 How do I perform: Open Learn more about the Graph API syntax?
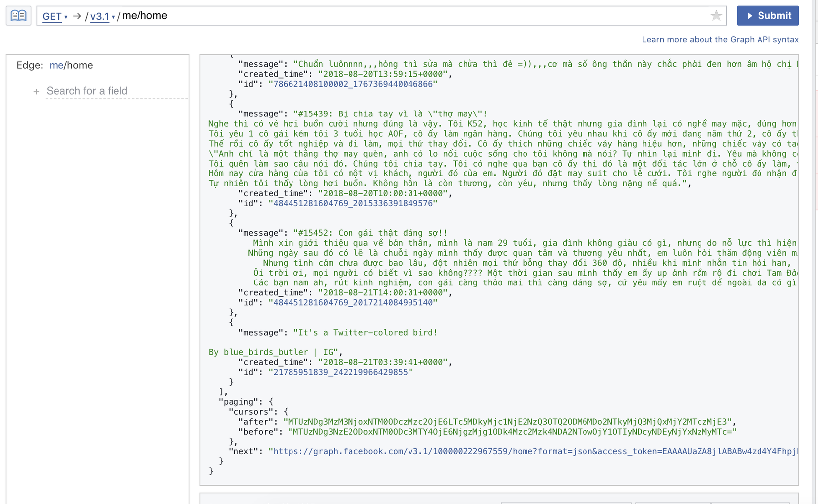click(x=720, y=40)
